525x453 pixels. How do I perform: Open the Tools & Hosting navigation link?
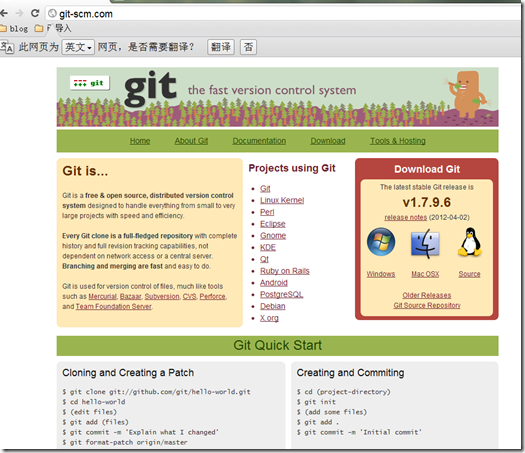[x=398, y=141]
